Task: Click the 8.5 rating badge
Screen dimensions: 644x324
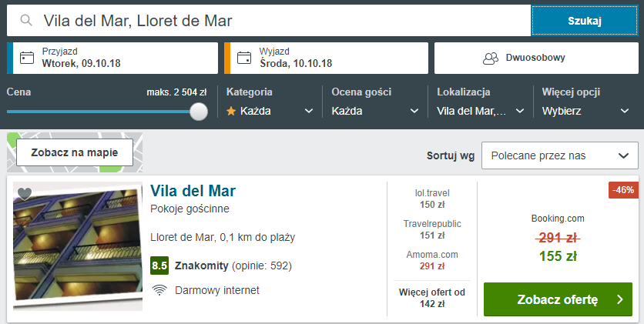Action: [159, 266]
